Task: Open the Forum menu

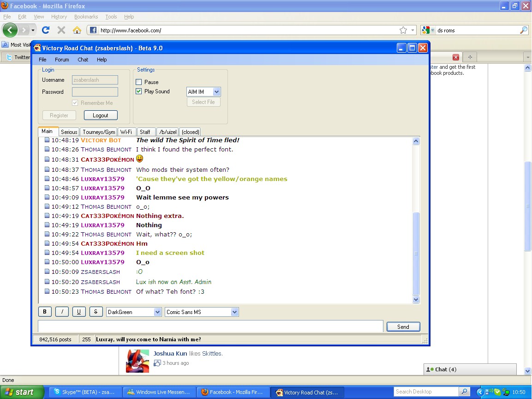Action: 62,60
